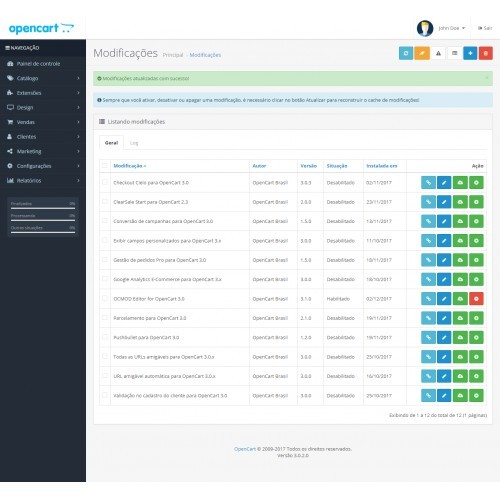The height and width of the screenshot is (500, 500).
Task: Click the warning triangle button in header
Action: pos(438,53)
